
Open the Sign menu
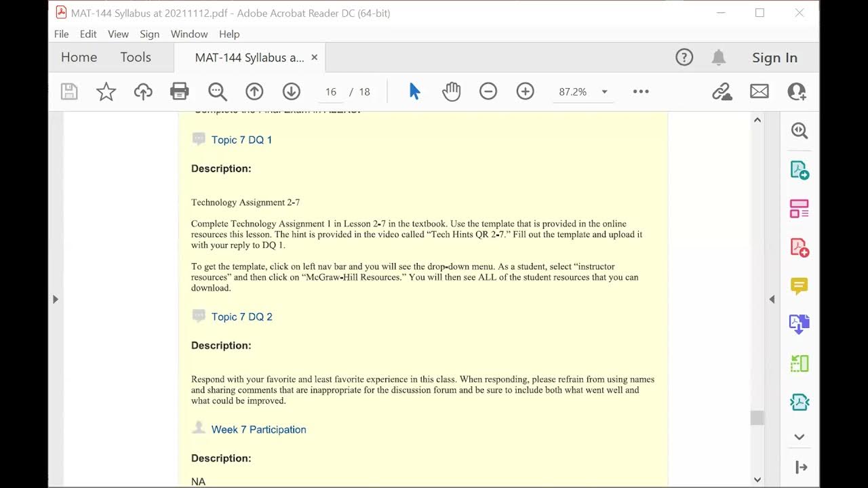click(149, 34)
